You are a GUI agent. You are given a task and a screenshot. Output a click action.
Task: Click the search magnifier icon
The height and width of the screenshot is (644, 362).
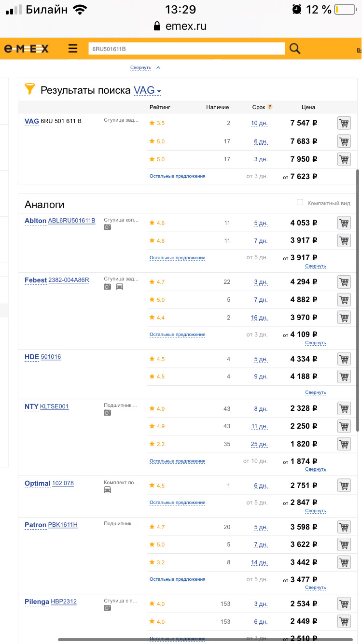(294, 48)
